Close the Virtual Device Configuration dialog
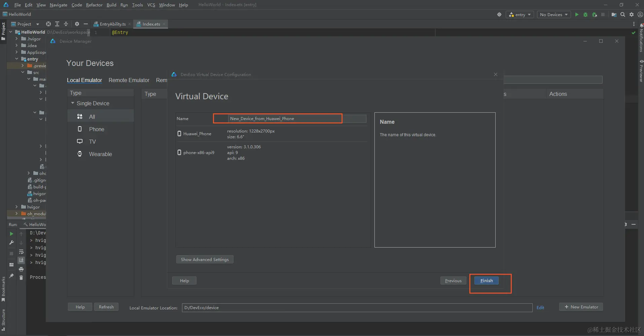Viewport: 644px width, 336px height. click(x=496, y=74)
